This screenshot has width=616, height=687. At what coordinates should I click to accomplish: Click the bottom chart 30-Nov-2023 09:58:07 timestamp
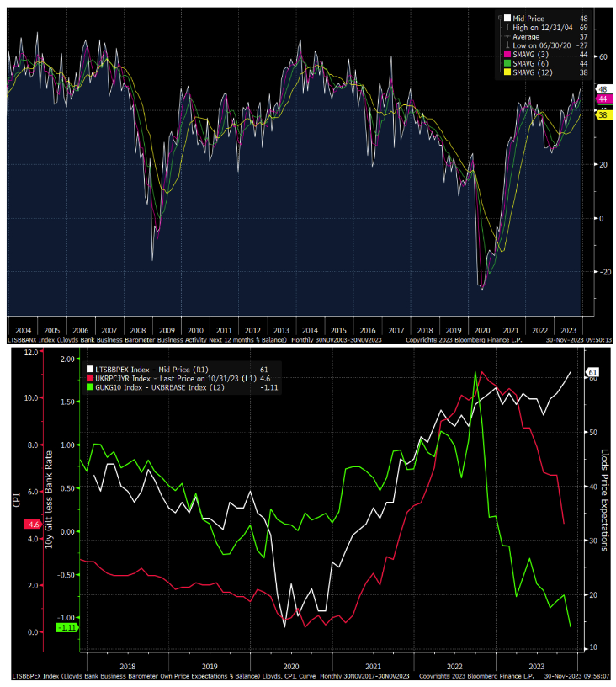[x=576, y=676]
